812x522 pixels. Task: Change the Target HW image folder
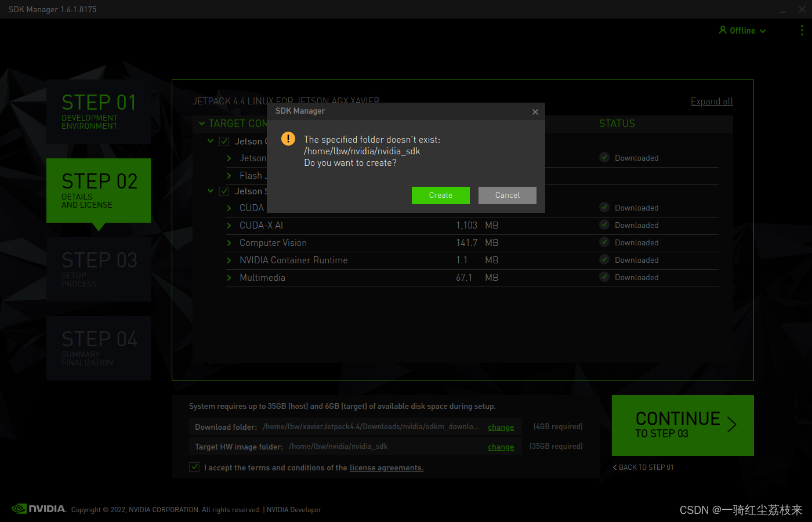click(501, 447)
